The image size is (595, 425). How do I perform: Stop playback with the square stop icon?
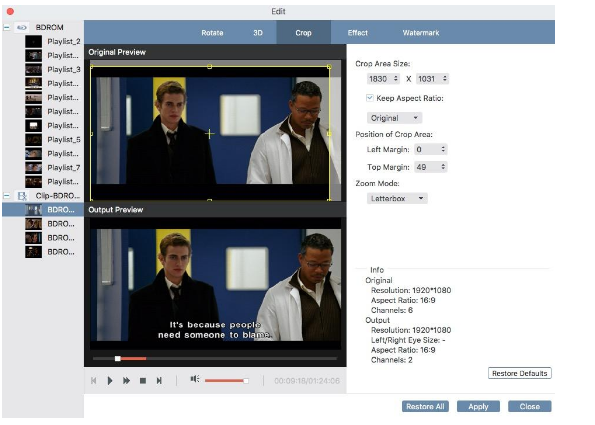click(x=143, y=381)
